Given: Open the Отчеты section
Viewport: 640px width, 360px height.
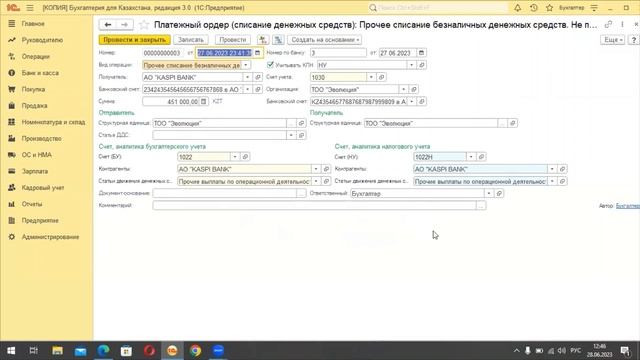Looking at the screenshot, I should point(32,204).
